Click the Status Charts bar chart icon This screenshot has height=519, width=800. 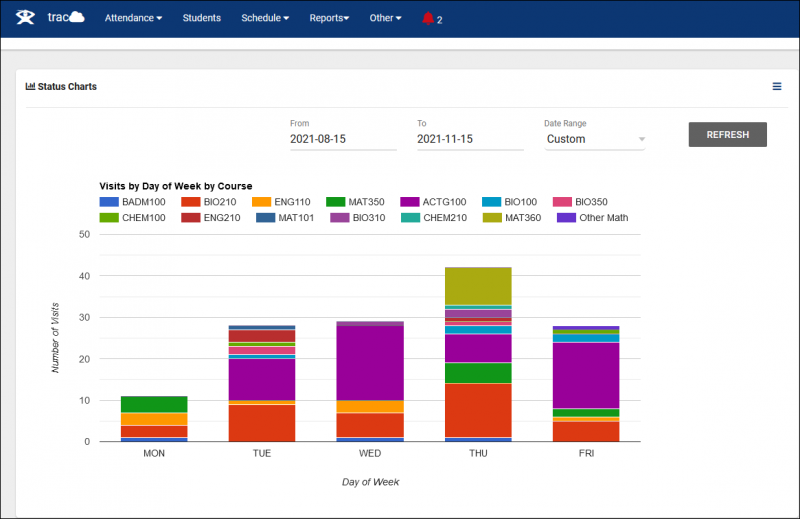tap(30, 87)
